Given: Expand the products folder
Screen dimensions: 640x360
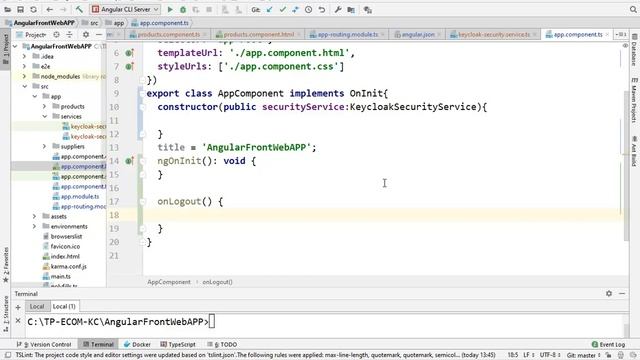Looking at the screenshot, I should (44, 106).
